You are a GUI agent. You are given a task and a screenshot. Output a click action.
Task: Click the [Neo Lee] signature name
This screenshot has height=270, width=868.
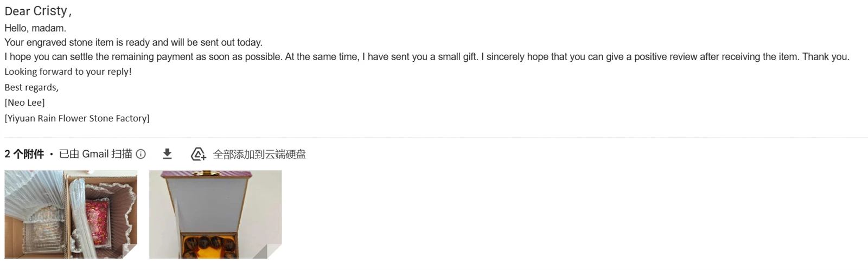(x=25, y=102)
